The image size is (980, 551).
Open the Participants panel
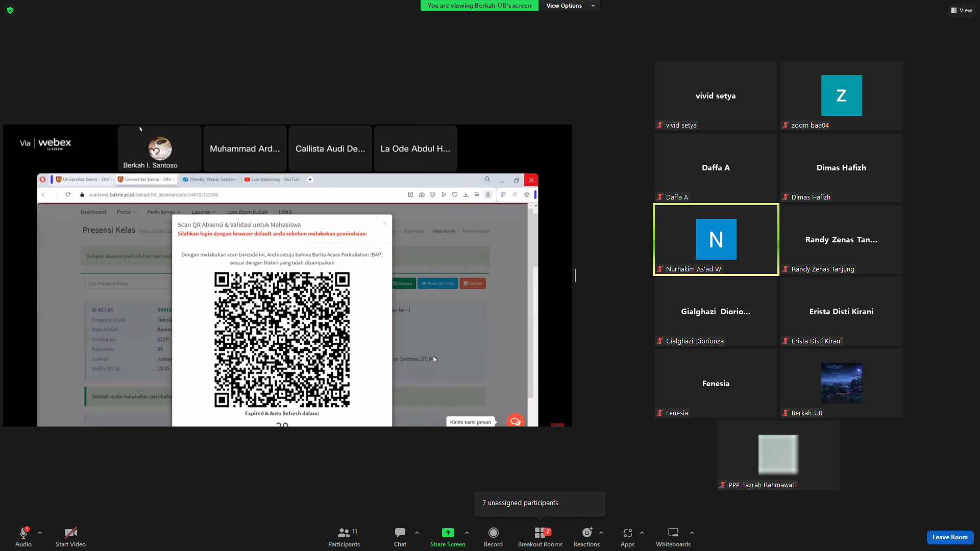tap(344, 537)
